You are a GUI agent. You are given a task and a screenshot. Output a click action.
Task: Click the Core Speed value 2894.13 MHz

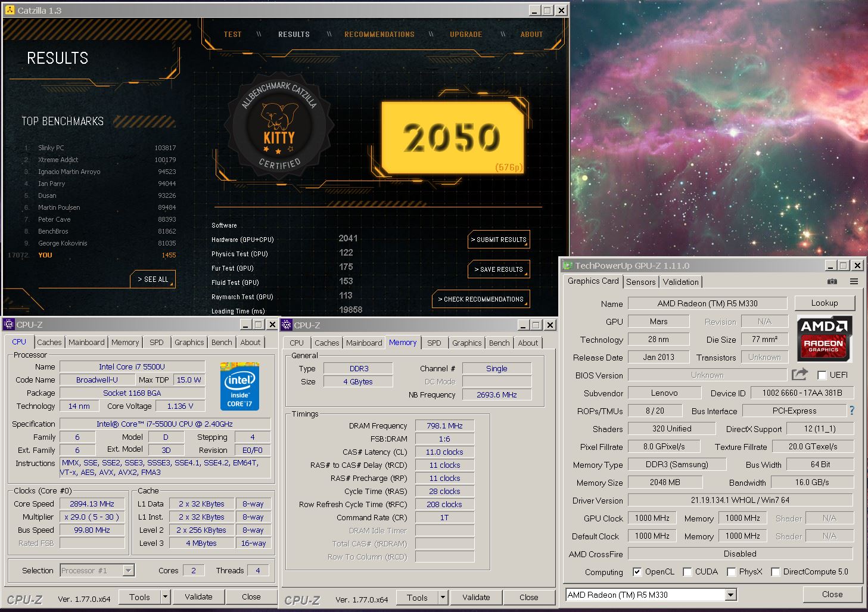tap(92, 504)
